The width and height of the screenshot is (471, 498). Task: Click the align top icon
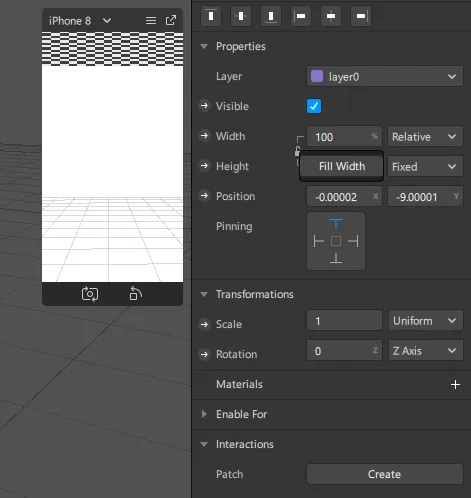coord(211,16)
